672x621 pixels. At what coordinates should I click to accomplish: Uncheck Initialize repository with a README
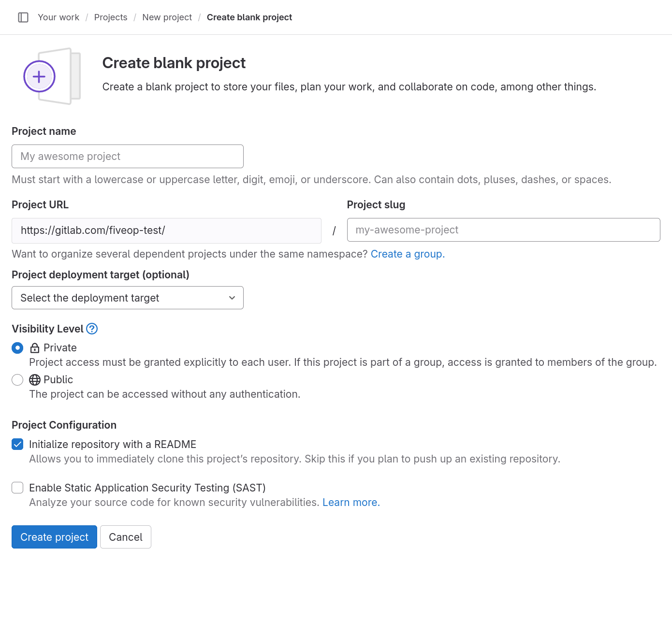coord(17,444)
